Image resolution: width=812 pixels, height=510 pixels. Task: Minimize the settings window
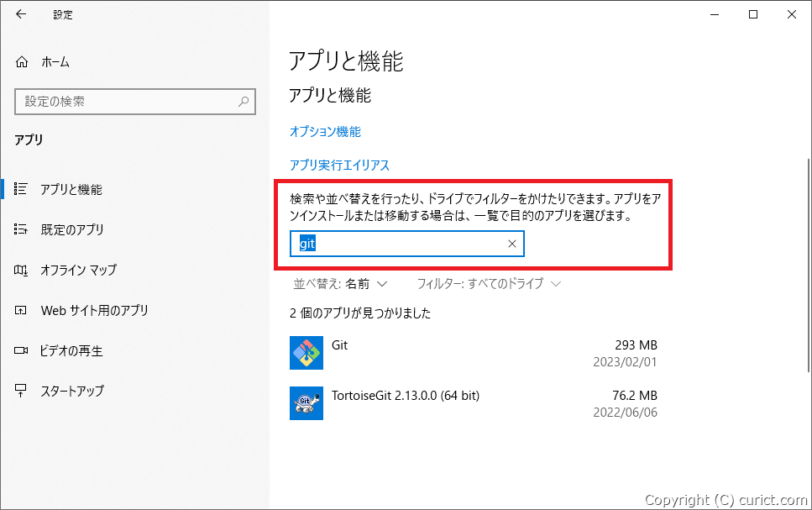coord(715,14)
